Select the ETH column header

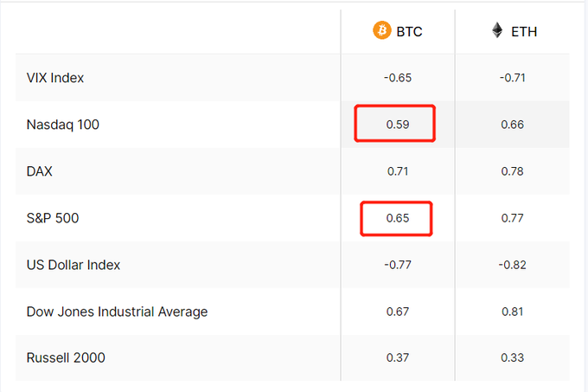[x=514, y=31]
